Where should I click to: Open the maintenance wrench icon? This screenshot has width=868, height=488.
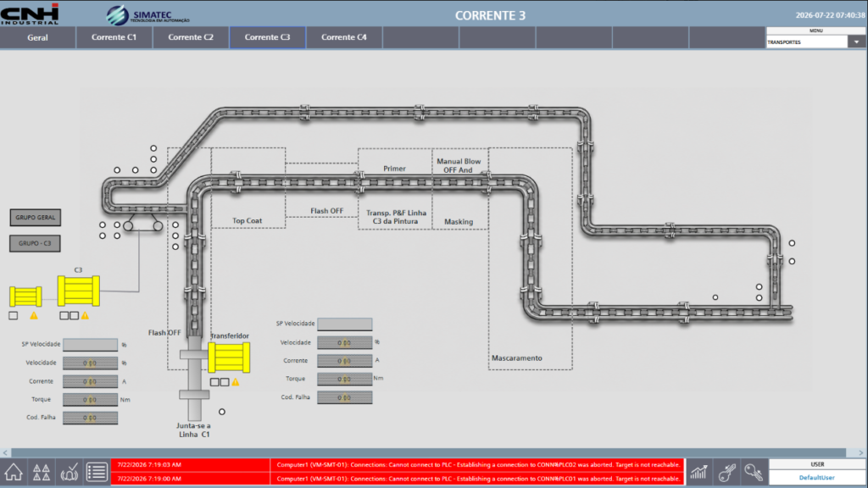click(x=726, y=473)
